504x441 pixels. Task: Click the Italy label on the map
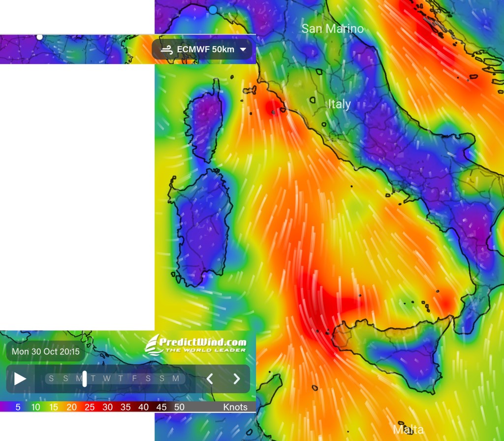[340, 104]
